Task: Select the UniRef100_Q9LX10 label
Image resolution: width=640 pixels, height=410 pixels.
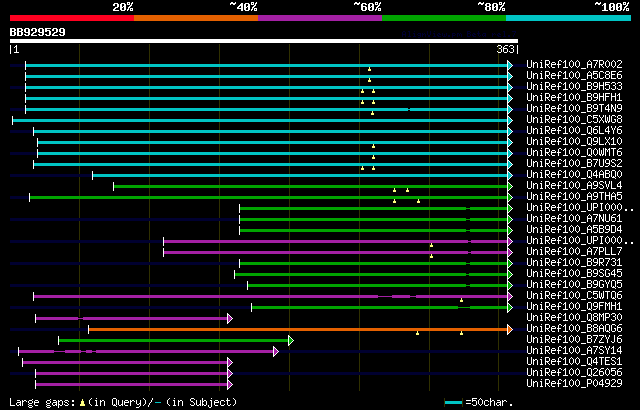Action: 574,141
